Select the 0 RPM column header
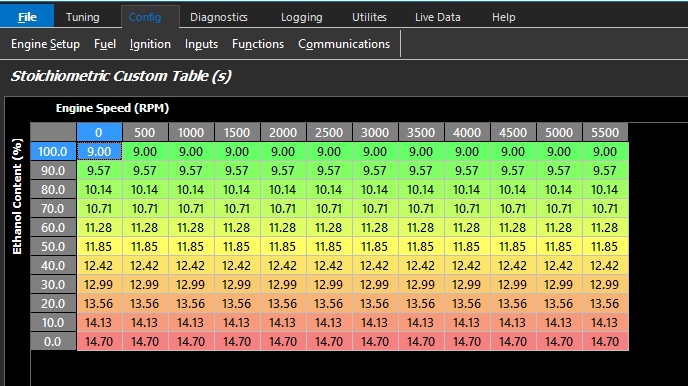This screenshot has width=688, height=386. click(99, 132)
